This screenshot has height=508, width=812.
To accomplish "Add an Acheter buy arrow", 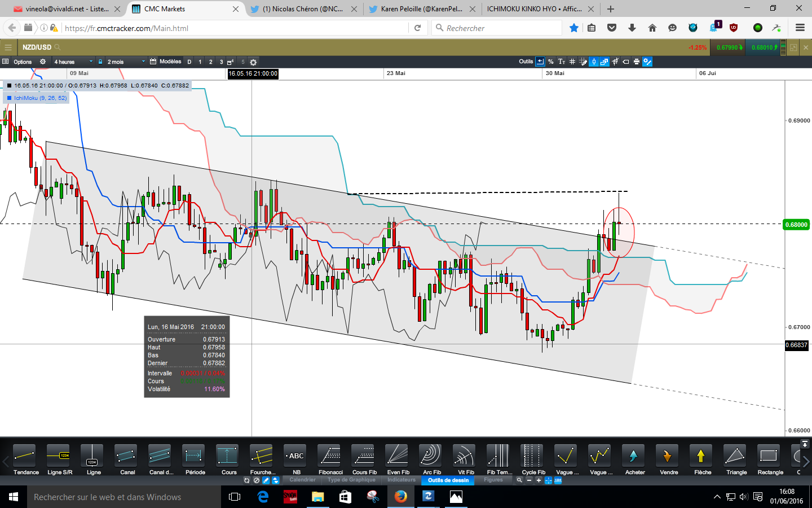I will 635,459.
